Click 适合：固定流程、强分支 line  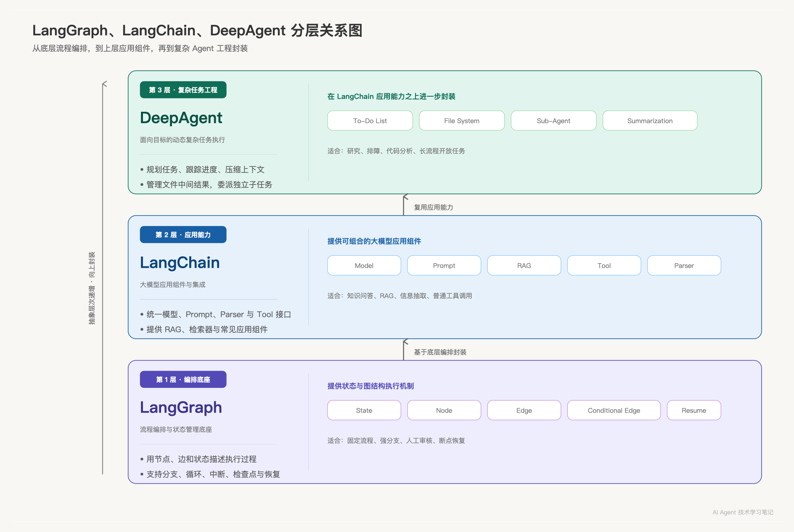pos(396,440)
